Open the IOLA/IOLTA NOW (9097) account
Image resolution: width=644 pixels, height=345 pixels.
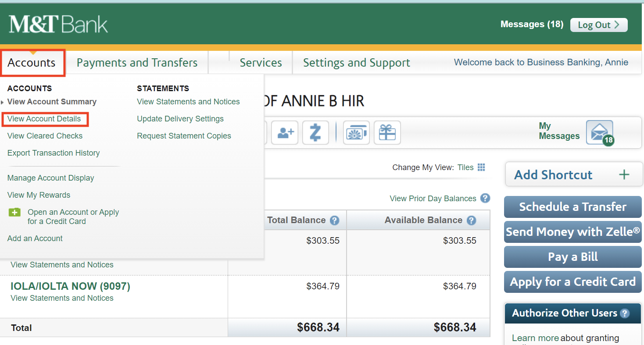[x=70, y=286]
